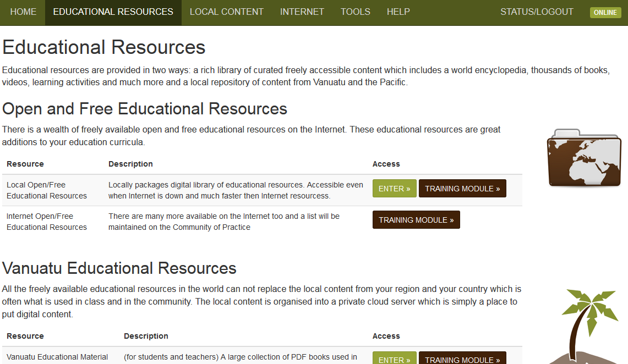Image resolution: width=628 pixels, height=364 pixels.
Task: Open the TOOLS menu
Action: [x=355, y=12]
